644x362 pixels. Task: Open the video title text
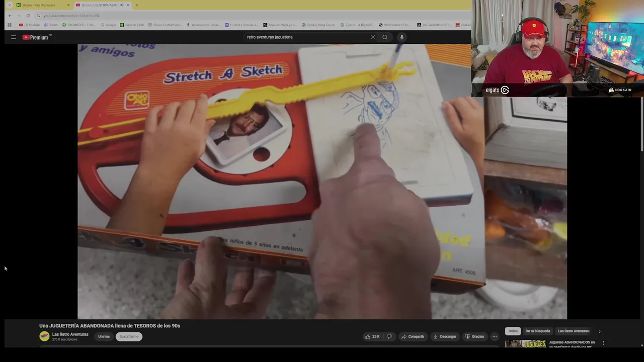[110, 326]
